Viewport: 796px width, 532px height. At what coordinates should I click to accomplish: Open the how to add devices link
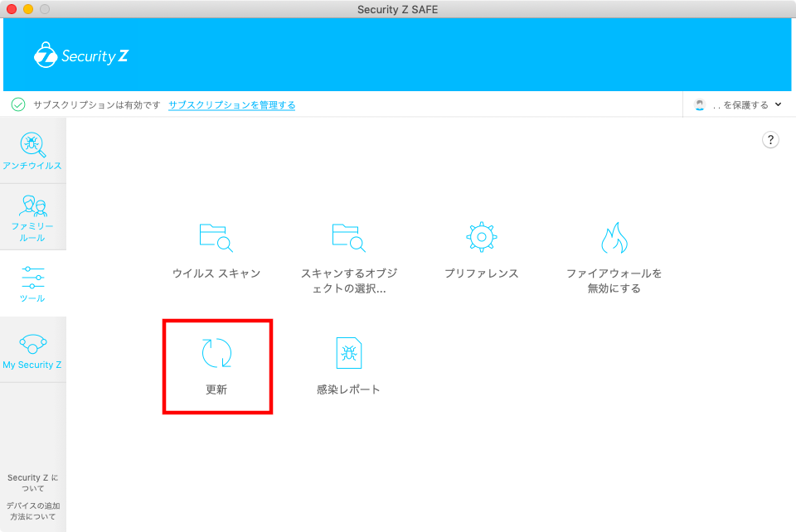32,510
